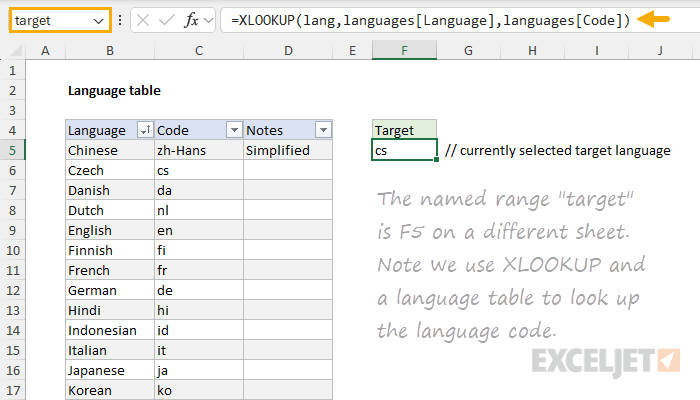Select column C header
Viewport: 700px width, 400px height.
coord(199,50)
